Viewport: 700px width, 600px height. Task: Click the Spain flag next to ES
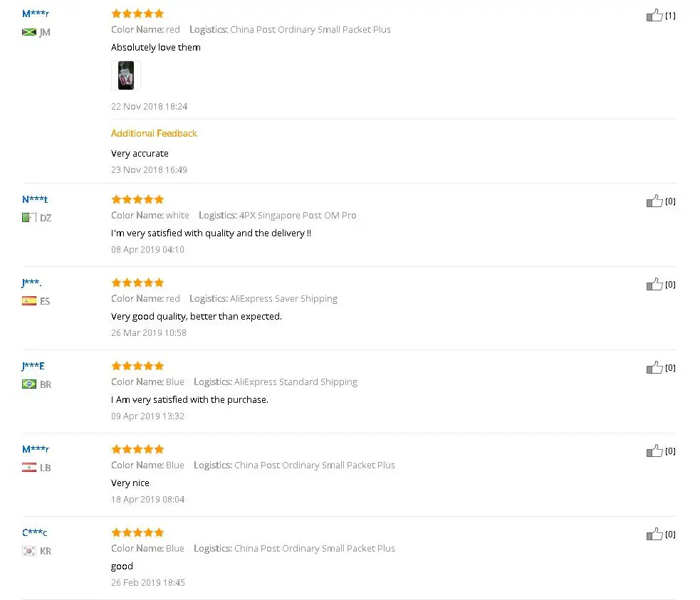(x=29, y=301)
